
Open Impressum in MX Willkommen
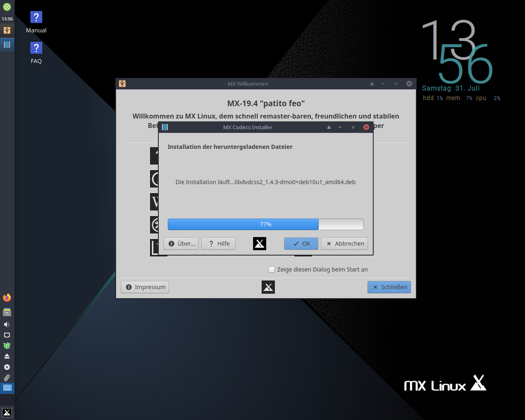point(145,287)
